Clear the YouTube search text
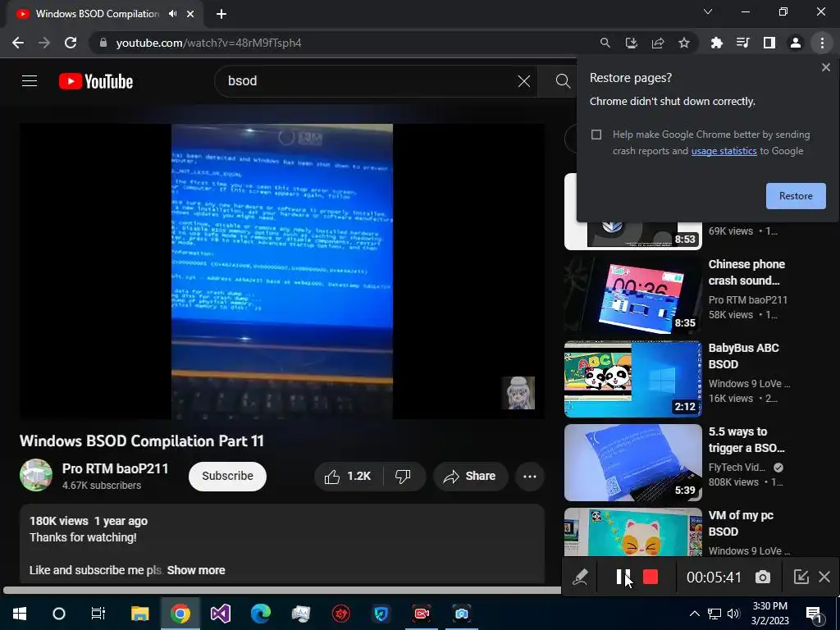This screenshot has width=840, height=630. coord(524,81)
